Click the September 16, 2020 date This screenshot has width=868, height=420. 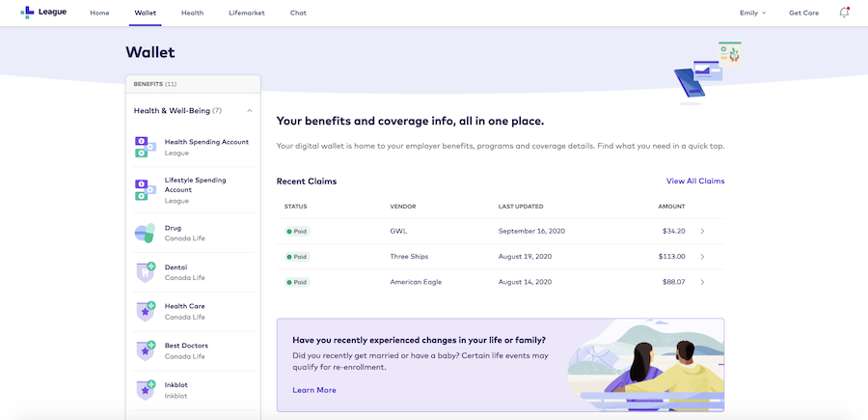[531, 231]
